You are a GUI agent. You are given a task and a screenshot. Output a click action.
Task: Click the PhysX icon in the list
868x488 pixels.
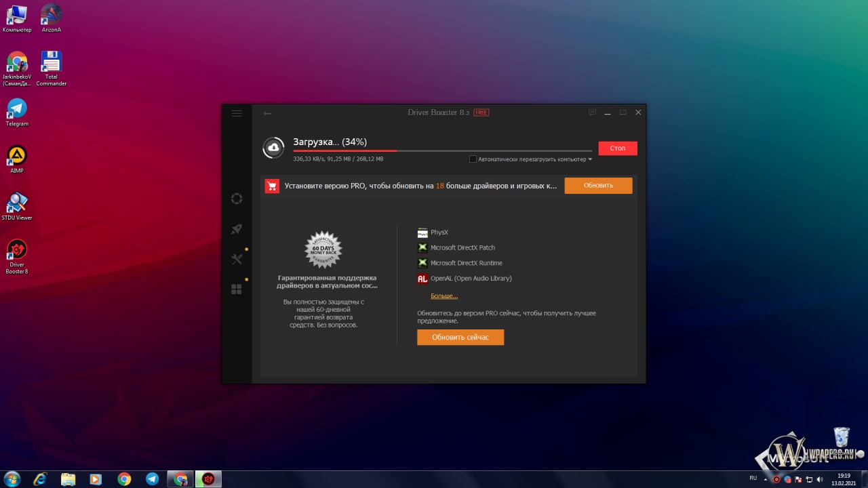pos(422,232)
